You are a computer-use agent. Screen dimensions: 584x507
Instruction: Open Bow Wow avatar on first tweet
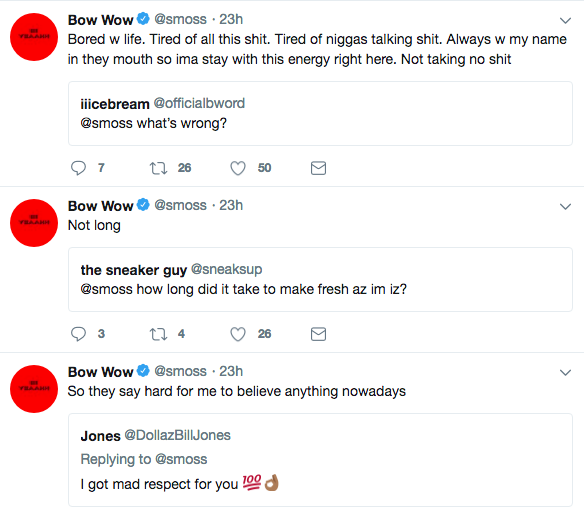[34, 37]
